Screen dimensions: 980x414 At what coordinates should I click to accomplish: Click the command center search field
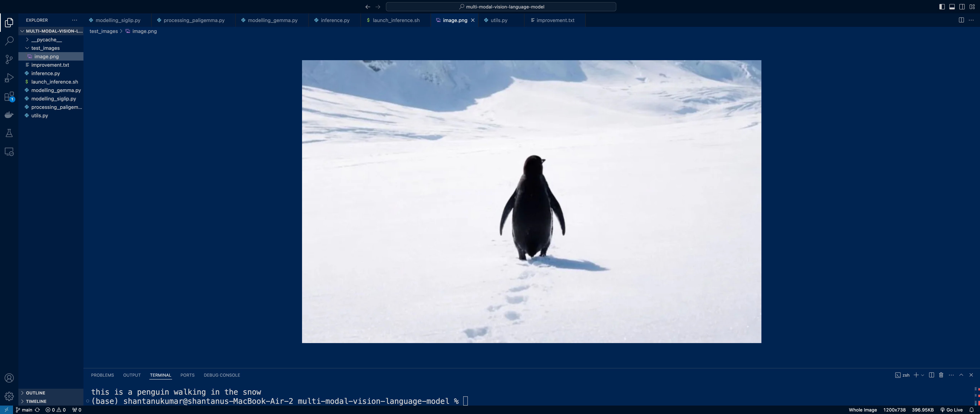[x=501, y=7]
